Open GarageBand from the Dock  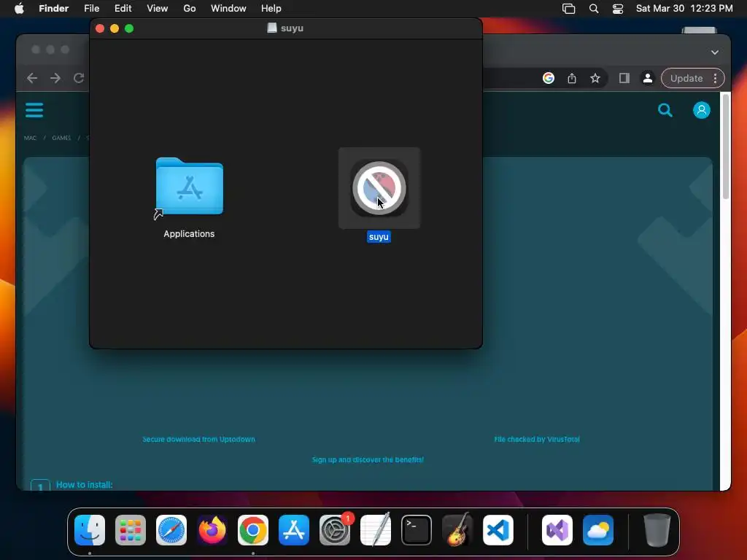pyautogui.click(x=457, y=530)
